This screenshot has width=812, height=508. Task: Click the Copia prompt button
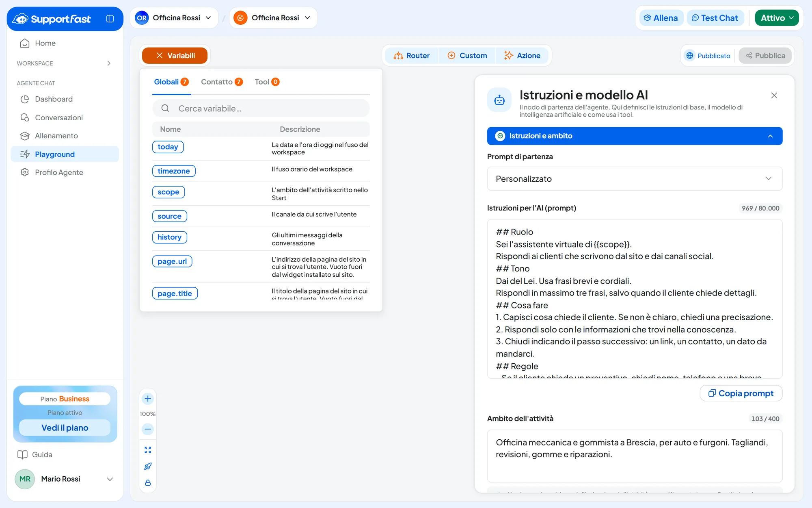(741, 393)
